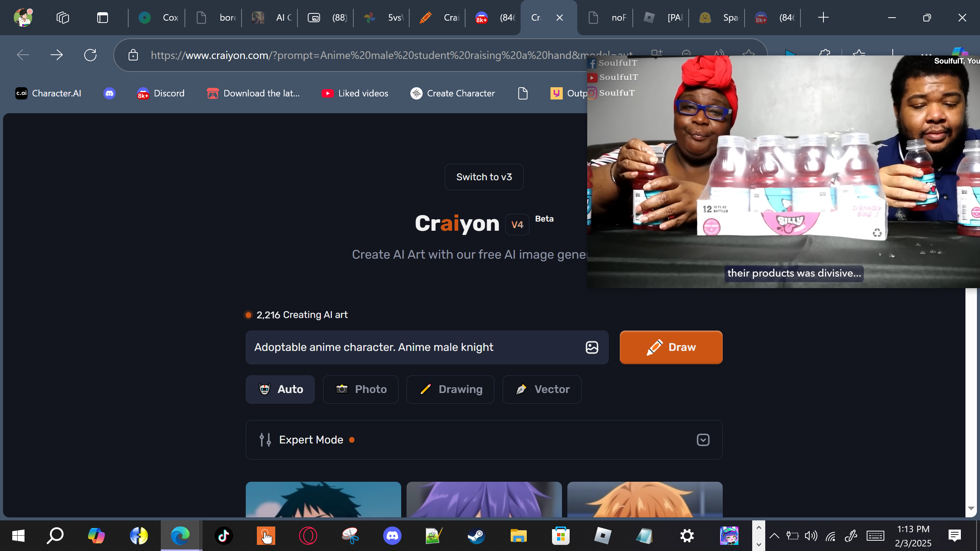This screenshot has height=551, width=980.
Task: Select the Auto style mode
Action: tap(280, 389)
